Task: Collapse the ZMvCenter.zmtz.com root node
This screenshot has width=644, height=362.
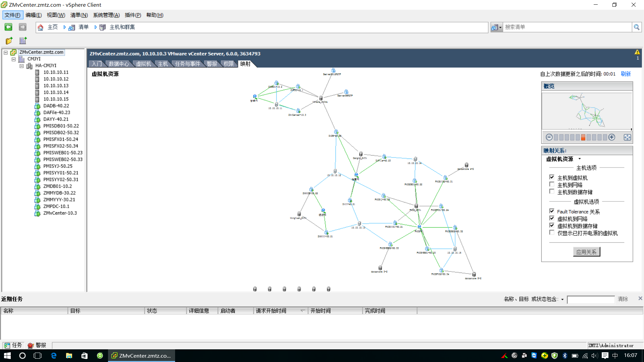Action: pos(6,53)
